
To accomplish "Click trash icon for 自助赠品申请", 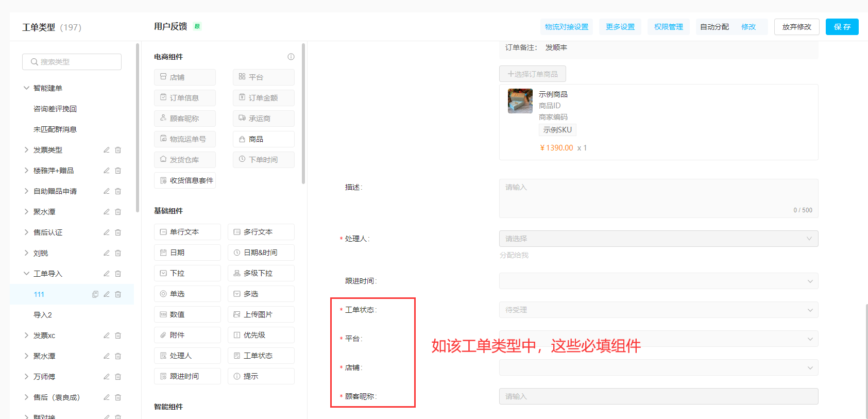I will [x=118, y=191].
